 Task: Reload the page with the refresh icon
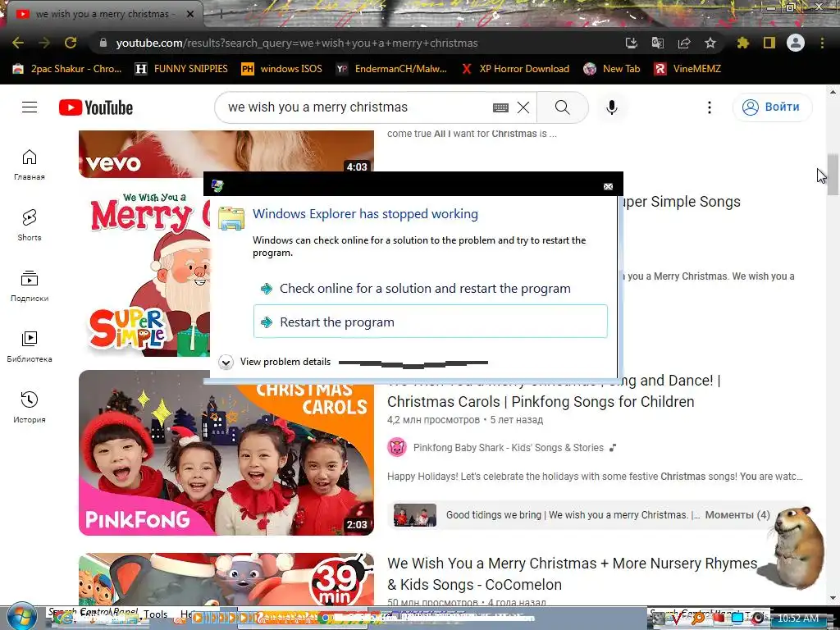click(71, 43)
